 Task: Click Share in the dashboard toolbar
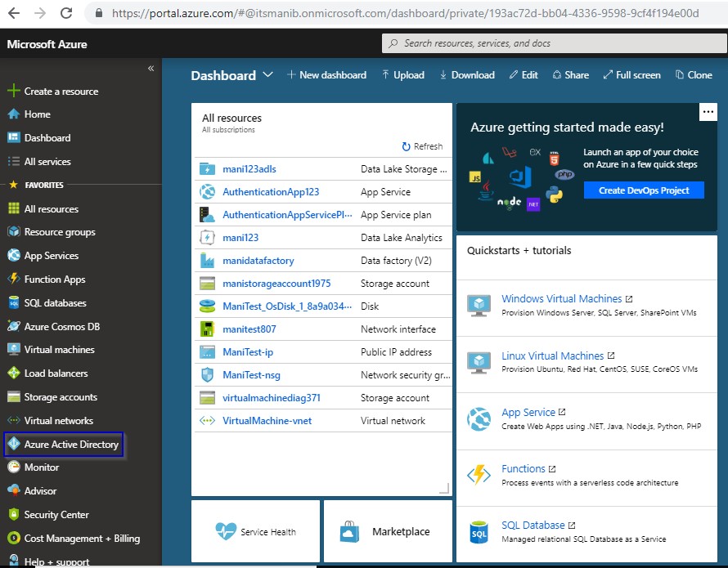pos(571,74)
